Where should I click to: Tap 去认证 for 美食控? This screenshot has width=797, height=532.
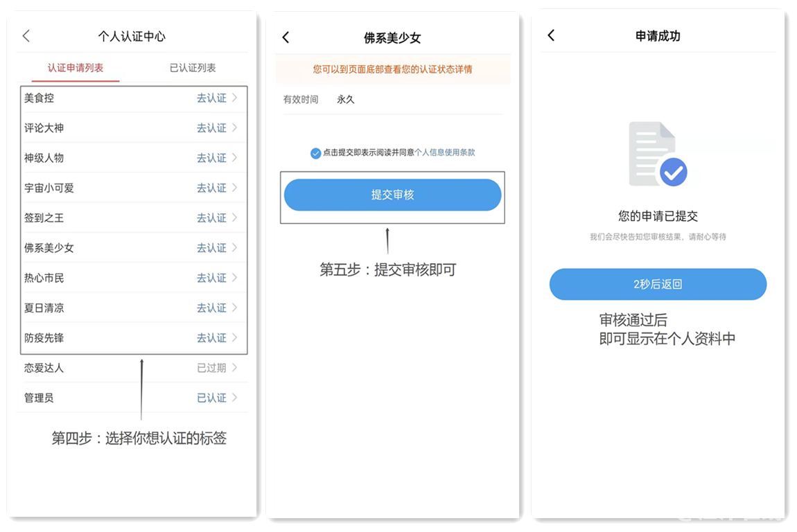(x=211, y=98)
